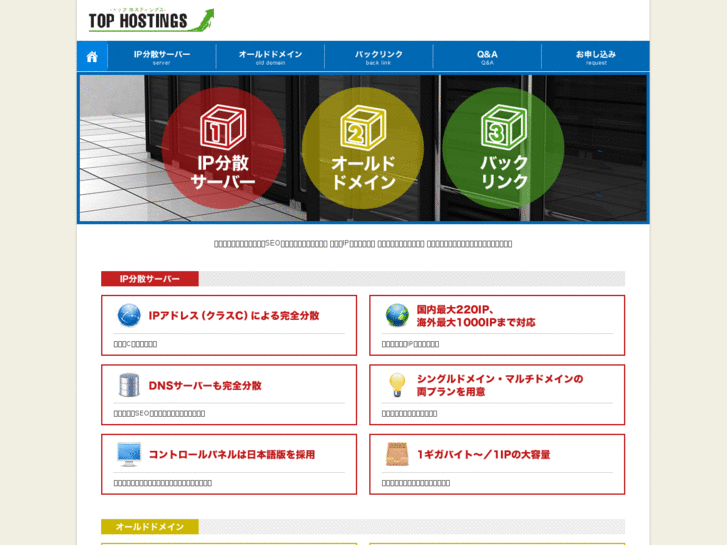The height and width of the screenshot is (545, 727).
Task: Click the TOP HOSTINGS logo
Action: [151, 20]
